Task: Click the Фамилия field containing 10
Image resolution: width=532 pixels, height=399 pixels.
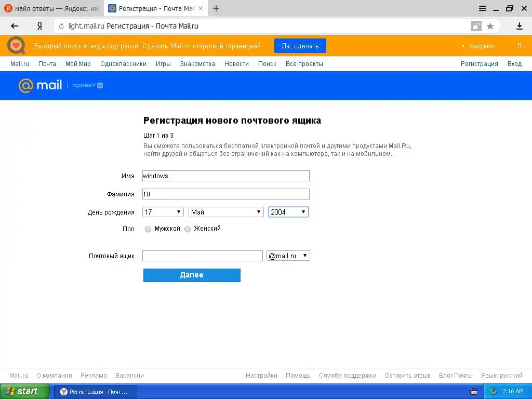Action: point(226,194)
